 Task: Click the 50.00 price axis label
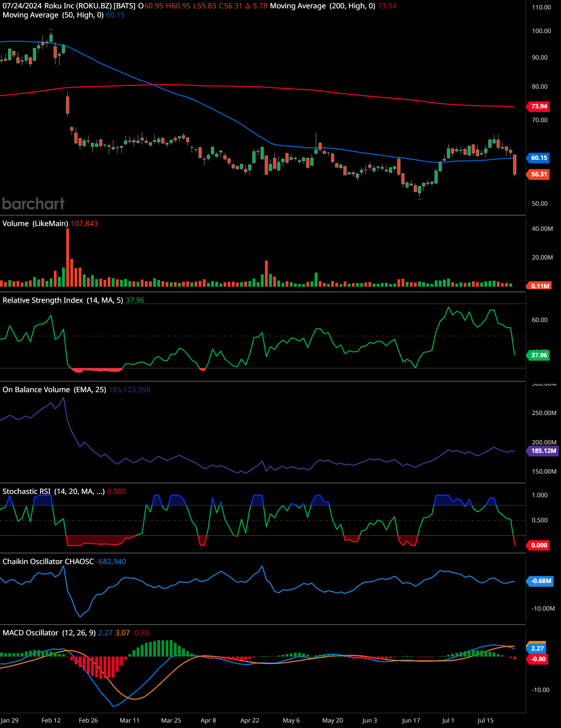point(540,204)
